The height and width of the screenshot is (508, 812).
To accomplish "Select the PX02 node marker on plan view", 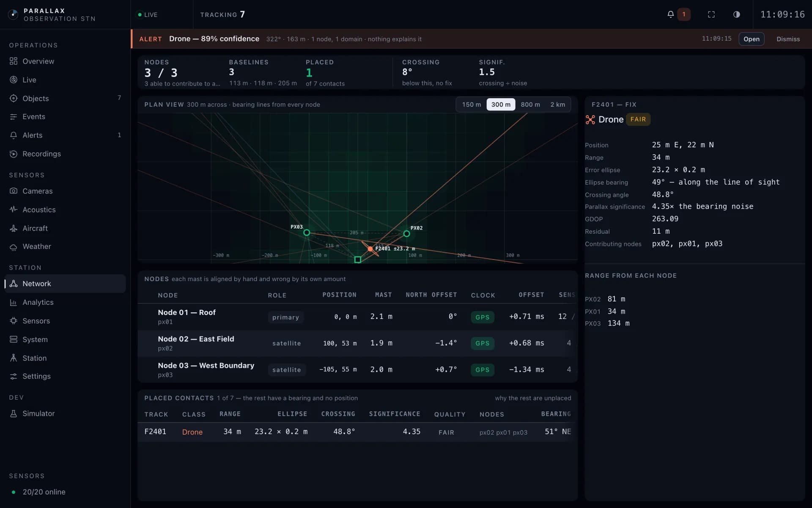I will click(x=406, y=234).
